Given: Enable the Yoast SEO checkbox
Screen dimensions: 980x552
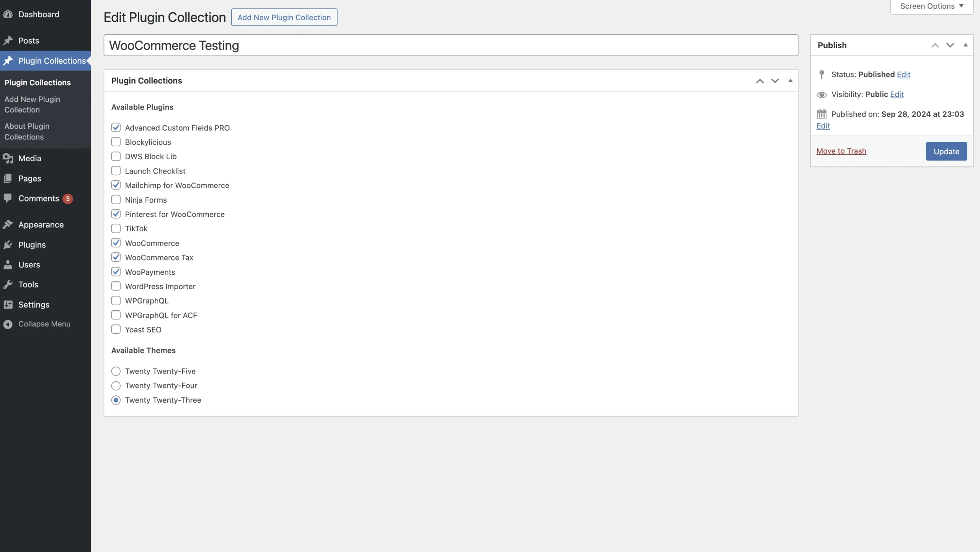Looking at the screenshot, I should click(x=116, y=329).
